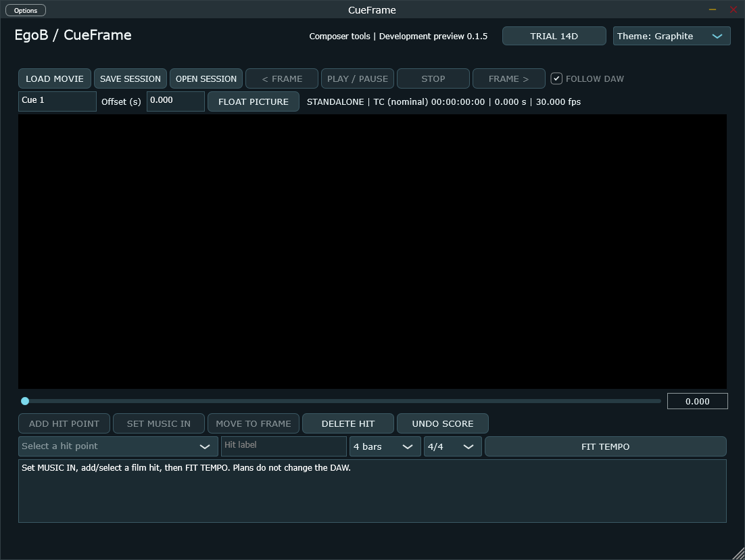This screenshot has width=745, height=560.
Task: Click the timeline position slider handle
Action: click(25, 401)
